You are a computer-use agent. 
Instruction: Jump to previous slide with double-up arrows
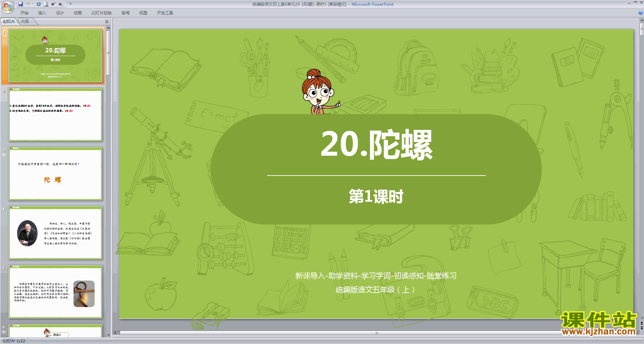pos(642,323)
